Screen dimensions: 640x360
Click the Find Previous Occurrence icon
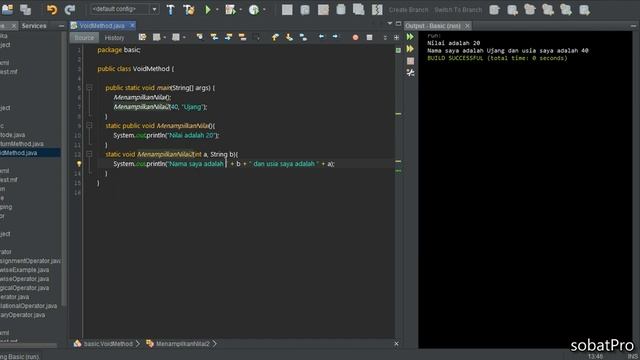click(214, 37)
